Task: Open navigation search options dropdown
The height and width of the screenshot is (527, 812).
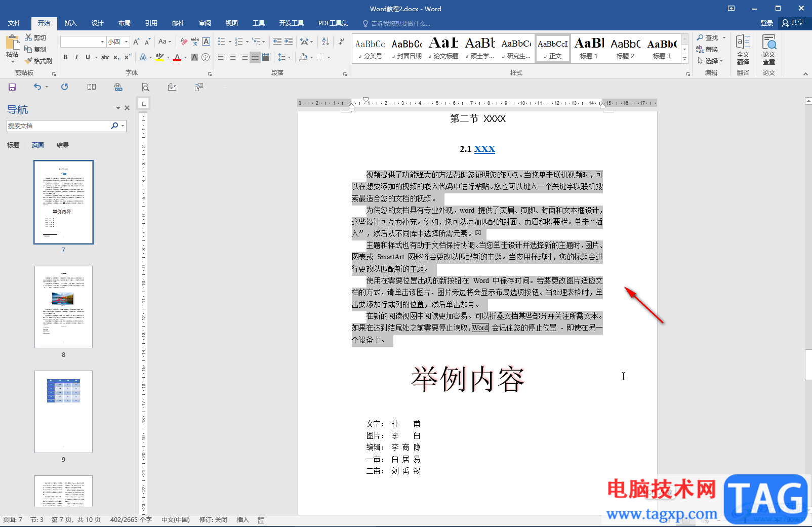Action: coord(123,126)
